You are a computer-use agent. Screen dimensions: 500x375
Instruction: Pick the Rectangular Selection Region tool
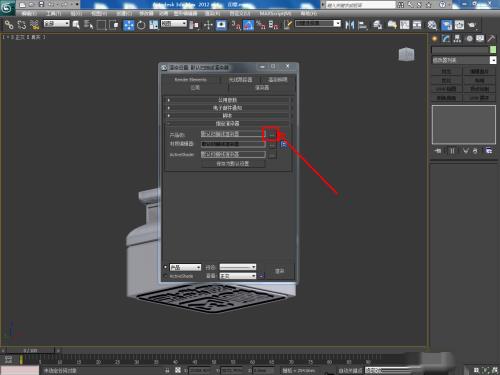pos(101,25)
